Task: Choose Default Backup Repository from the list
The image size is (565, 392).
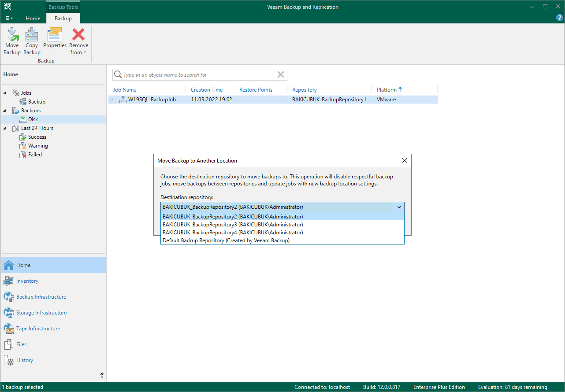Action: pos(282,240)
